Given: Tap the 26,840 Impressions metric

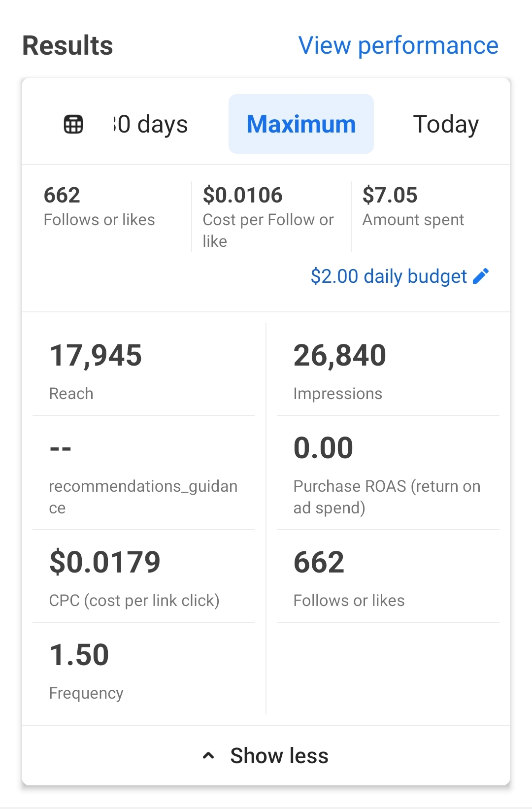Looking at the screenshot, I should 388,370.
